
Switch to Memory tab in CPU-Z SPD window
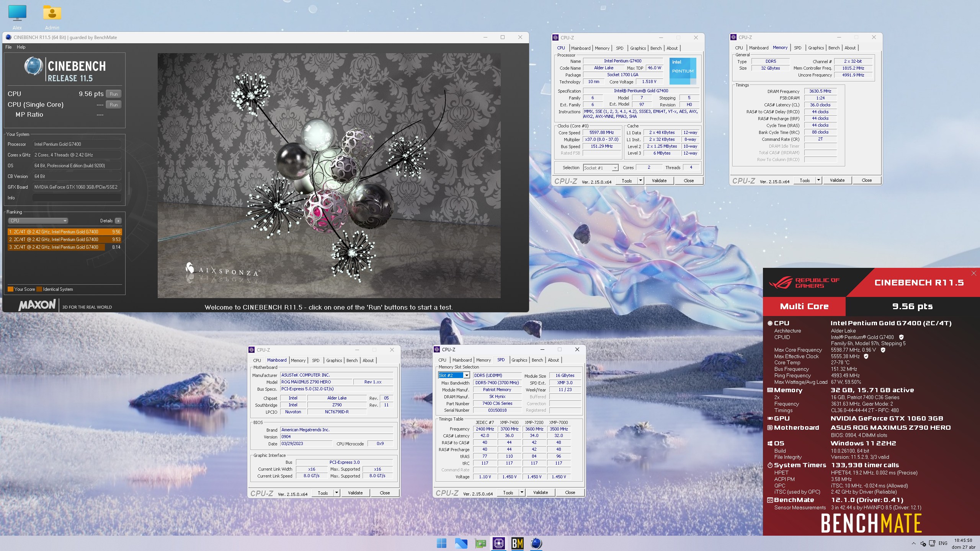(x=483, y=360)
